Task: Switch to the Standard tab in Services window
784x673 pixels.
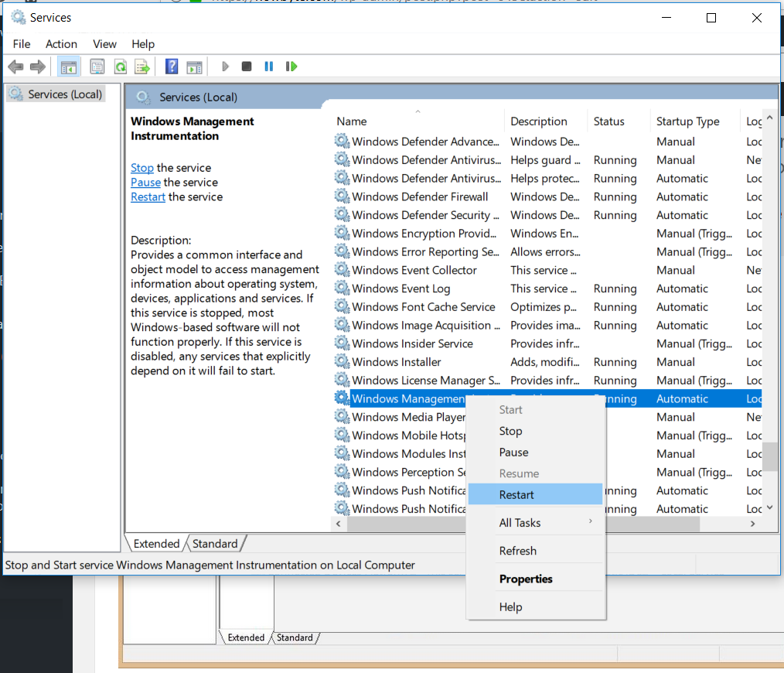Action: click(x=215, y=543)
